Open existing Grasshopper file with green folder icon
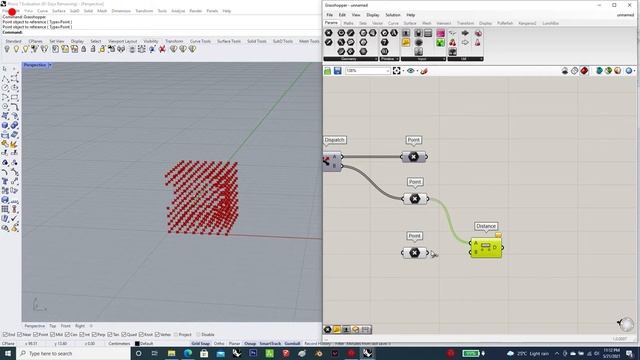This screenshot has height=360, width=640. (327, 71)
